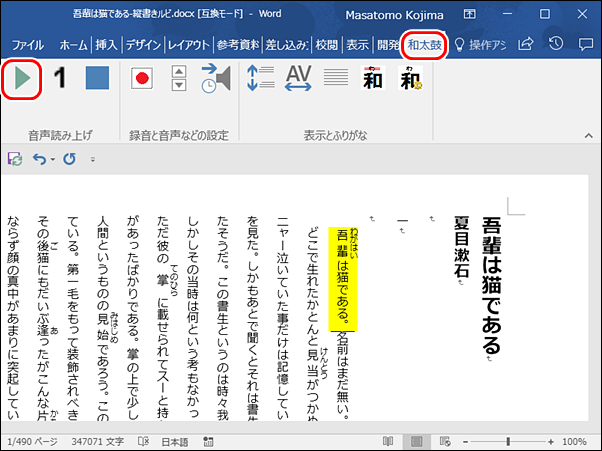Click the proofing check icon in status bar

click(x=143, y=442)
